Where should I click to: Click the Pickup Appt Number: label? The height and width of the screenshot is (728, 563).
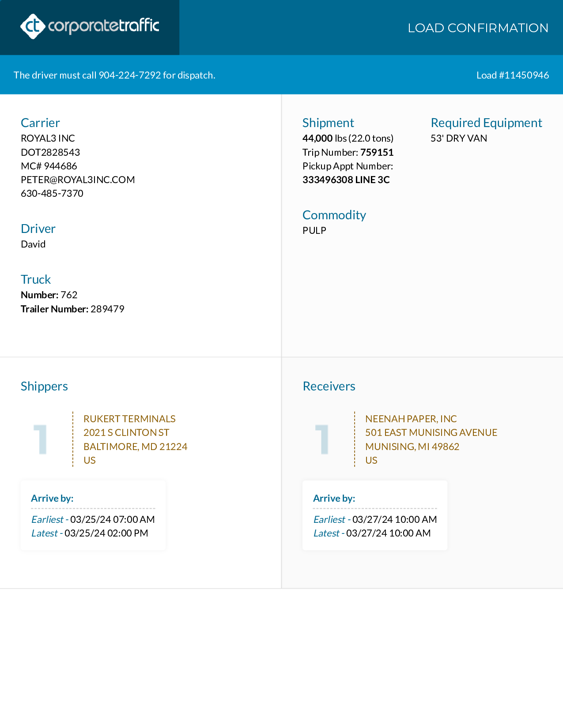pyautogui.click(x=348, y=166)
